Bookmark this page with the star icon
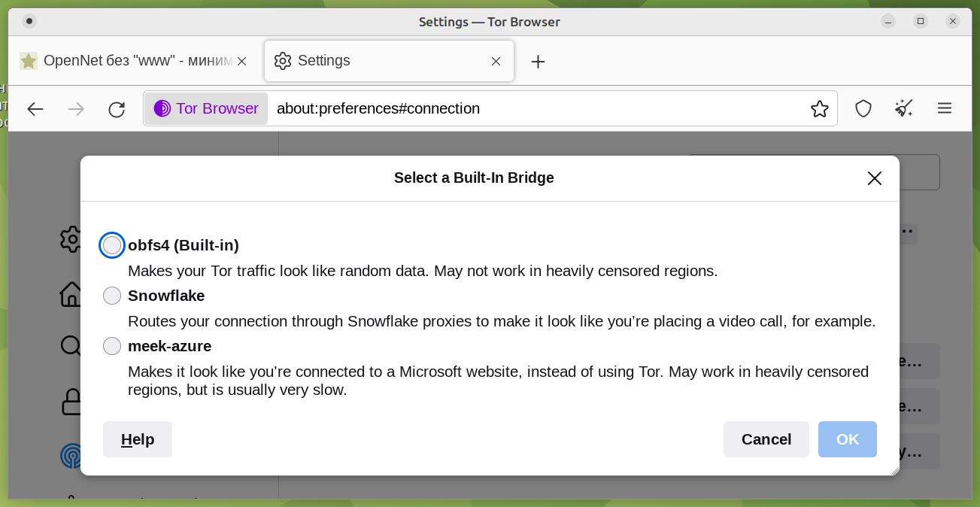This screenshot has width=980, height=507. point(819,109)
